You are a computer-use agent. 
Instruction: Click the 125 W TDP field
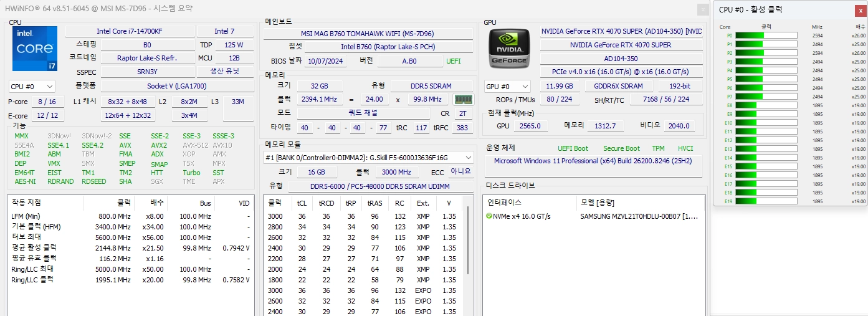[234, 45]
